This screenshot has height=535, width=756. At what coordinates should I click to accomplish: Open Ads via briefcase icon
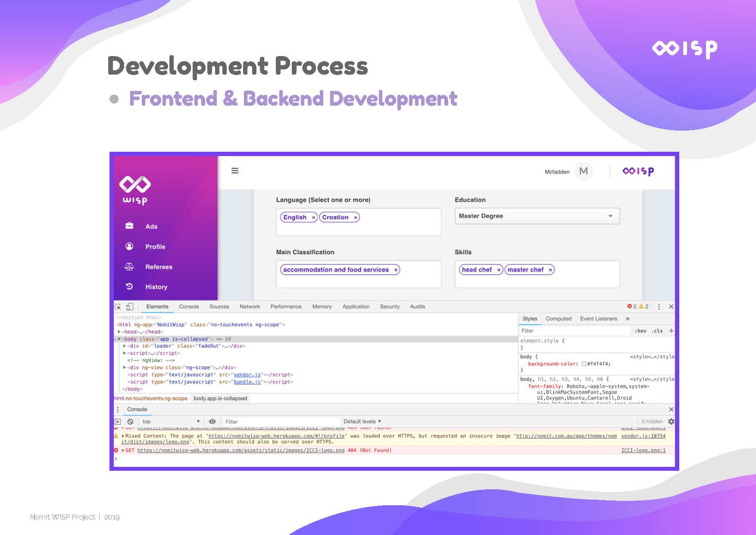pyautogui.click(x=129, y=226)
